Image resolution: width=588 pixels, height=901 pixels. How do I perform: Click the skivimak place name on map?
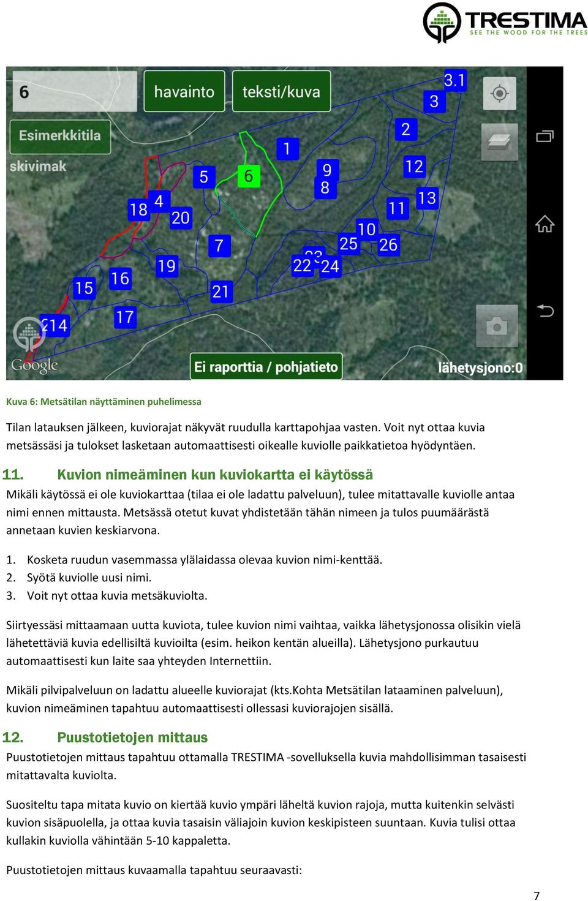click(38, 166)
